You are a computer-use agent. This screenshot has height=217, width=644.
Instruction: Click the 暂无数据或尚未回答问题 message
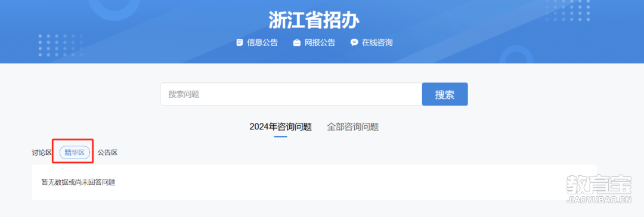tap(79, 182)
